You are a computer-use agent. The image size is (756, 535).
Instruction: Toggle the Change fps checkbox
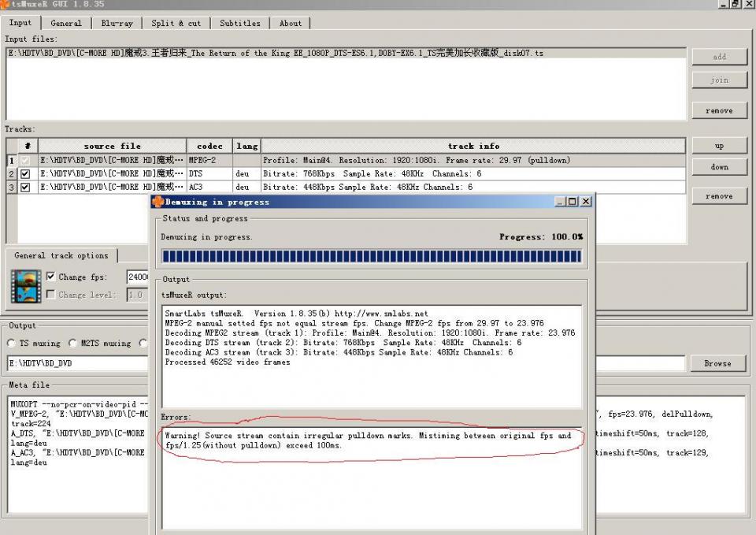[51, 277]
